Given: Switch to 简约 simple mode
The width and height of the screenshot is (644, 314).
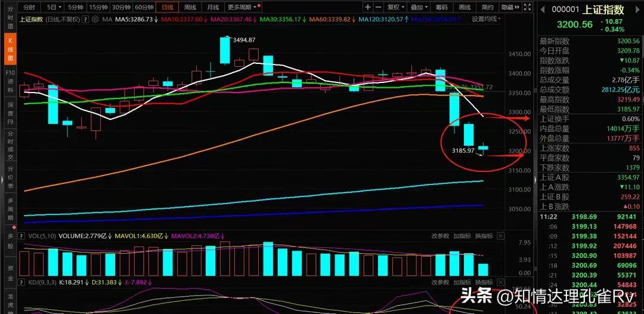Looking at the screenshot, I should (488, 7).
